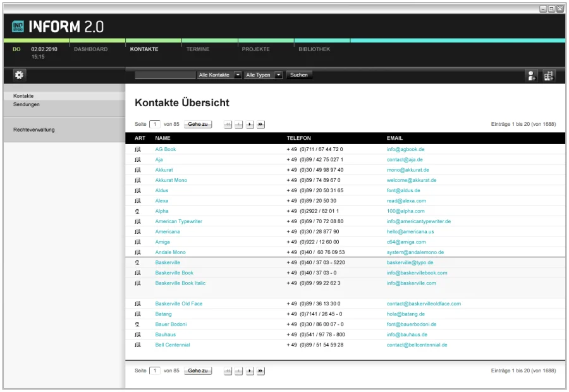
Task: Click the add person contact icon
Action: 532,76
